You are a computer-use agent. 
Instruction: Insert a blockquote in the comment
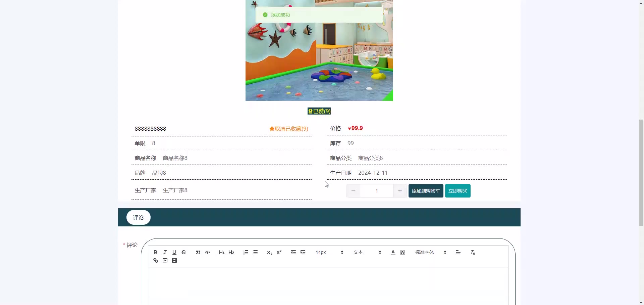pos(198,252)
